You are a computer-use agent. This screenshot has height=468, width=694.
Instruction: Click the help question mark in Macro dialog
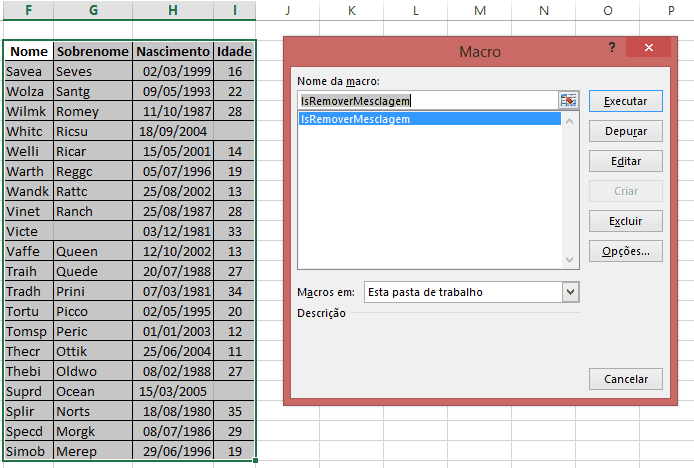612,47
